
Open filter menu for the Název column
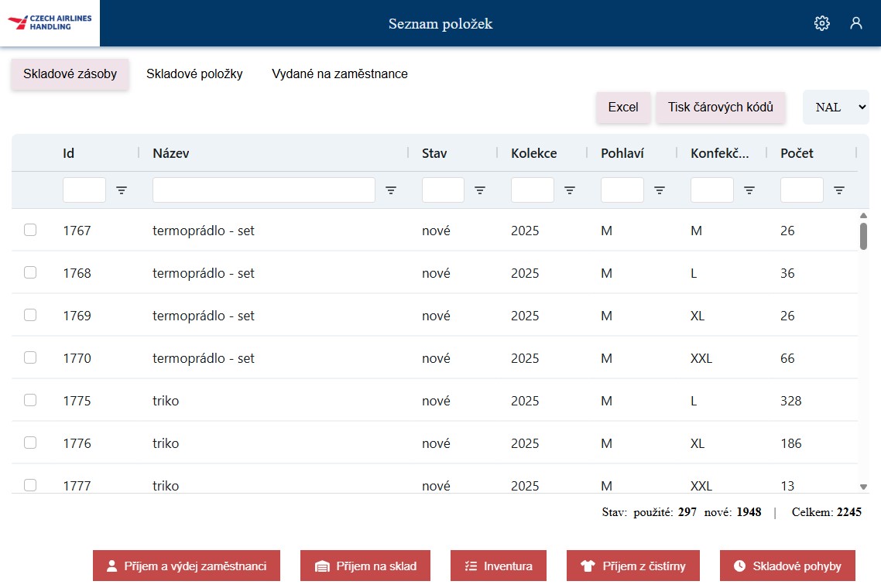click(x=391, y=190)
